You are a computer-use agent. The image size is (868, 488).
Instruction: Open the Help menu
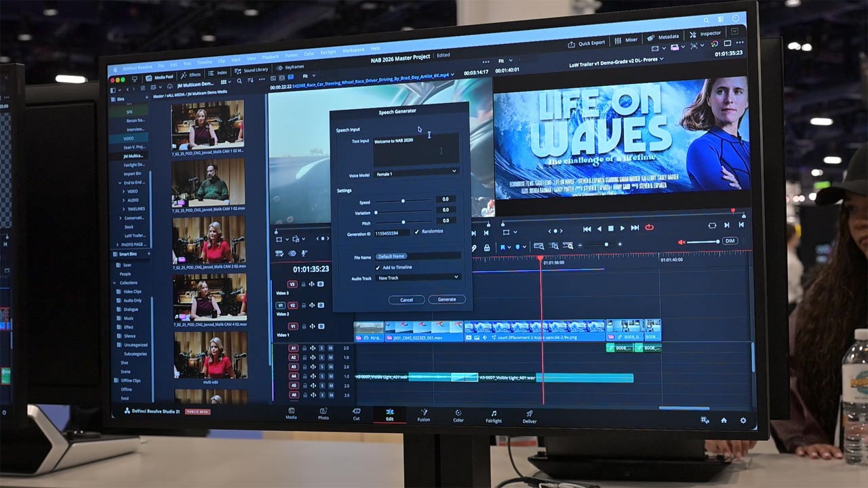[x=375, y=49]
